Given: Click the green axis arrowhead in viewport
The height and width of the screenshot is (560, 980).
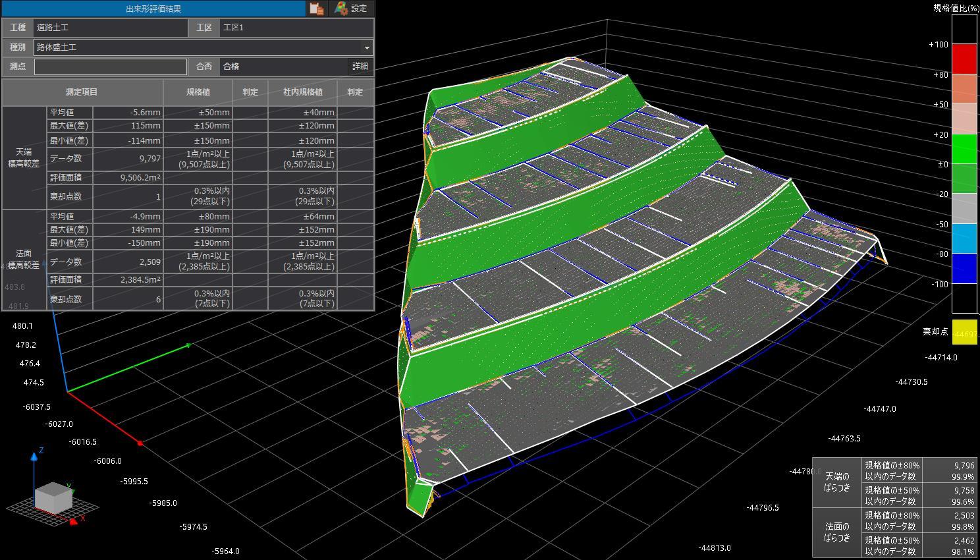Looking at the screenshot, I should [x=189, y=345].
